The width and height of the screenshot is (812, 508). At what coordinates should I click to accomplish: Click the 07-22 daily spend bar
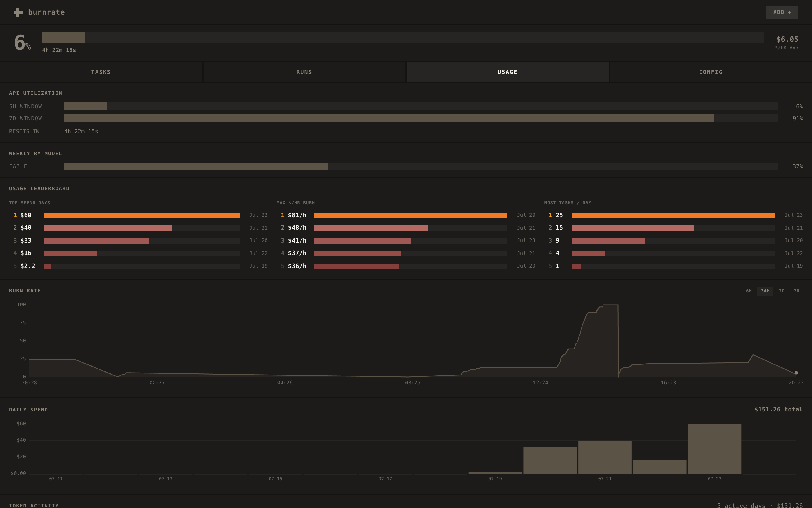(660, 467)
